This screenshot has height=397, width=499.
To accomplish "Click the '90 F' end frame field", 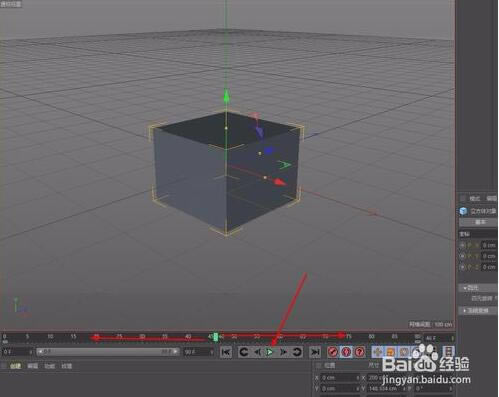I will 199,352.
